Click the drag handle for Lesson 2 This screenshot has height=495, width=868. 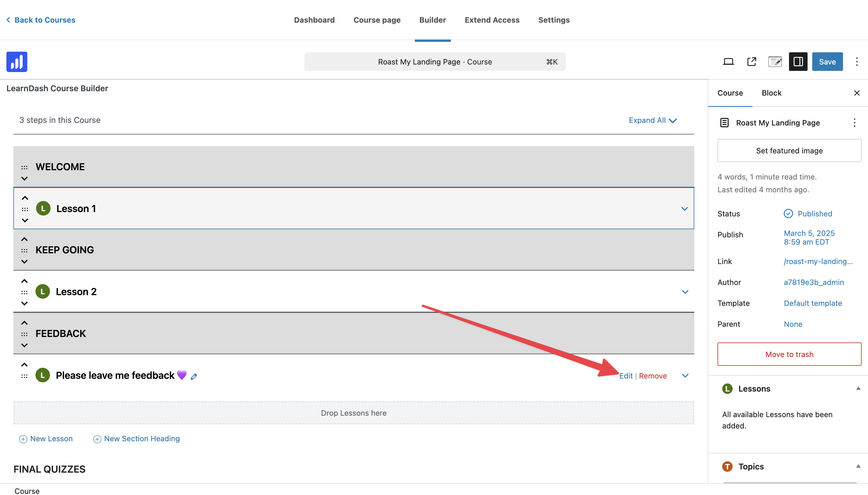click(24, 292)
